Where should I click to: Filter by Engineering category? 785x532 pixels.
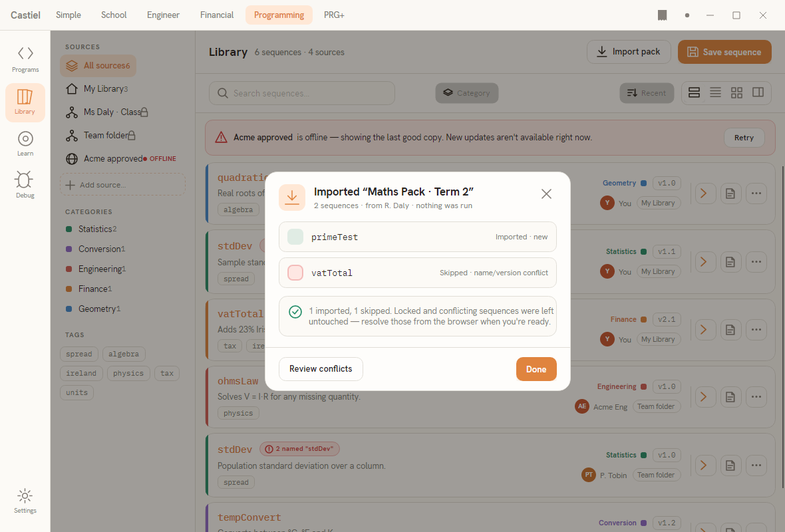pyautogui.click(x=96, y=269)
